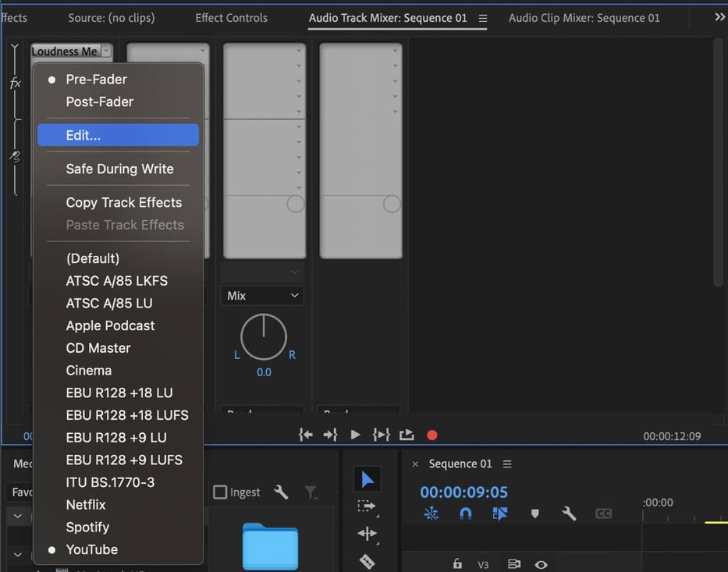Open the timeline settings wrench icon

569,513
